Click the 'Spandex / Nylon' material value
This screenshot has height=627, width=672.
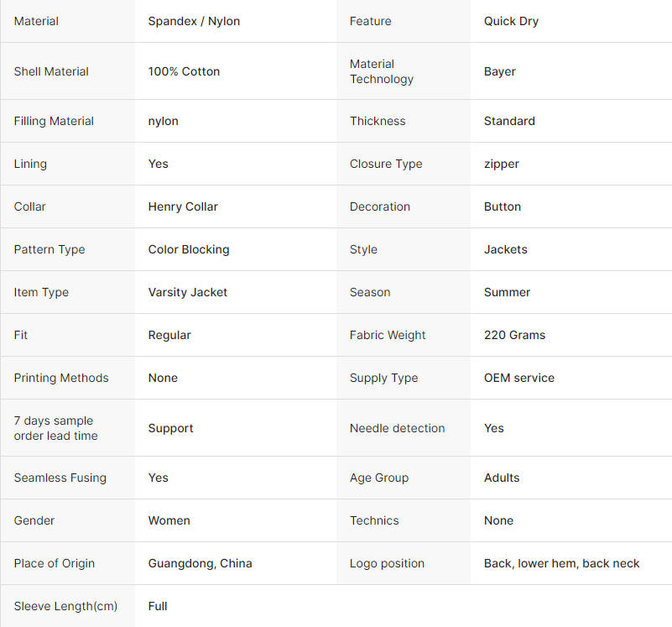pyautogui.click(x=194, y=21)
